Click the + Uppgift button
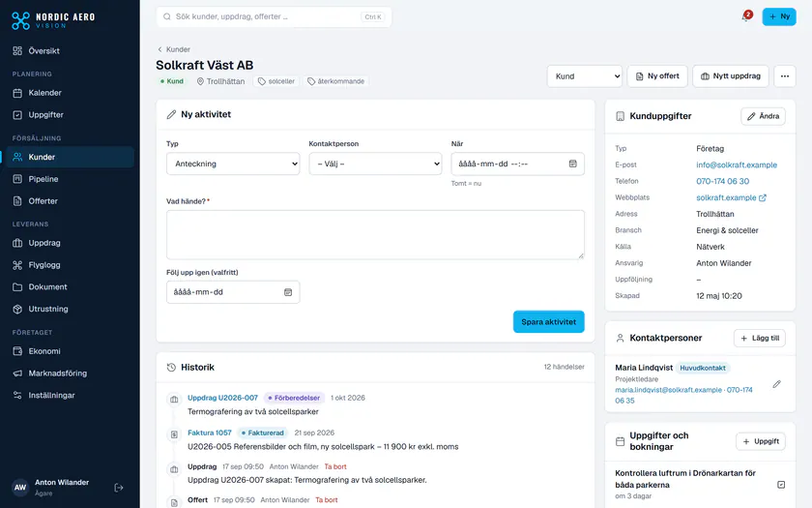 (760, 441)
